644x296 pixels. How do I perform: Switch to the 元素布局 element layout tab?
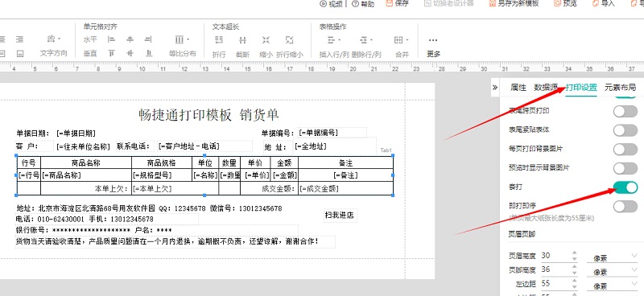pos(620,87)
